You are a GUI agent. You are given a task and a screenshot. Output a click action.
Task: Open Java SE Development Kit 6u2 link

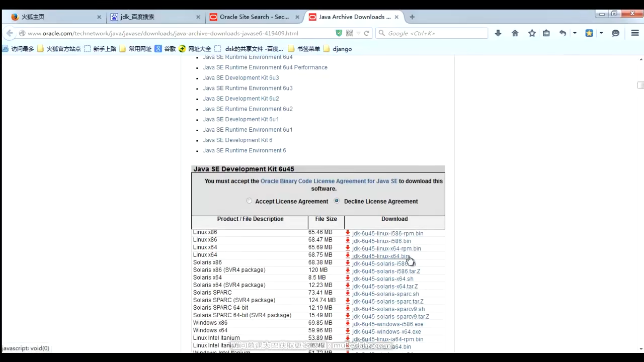[240, 99]
